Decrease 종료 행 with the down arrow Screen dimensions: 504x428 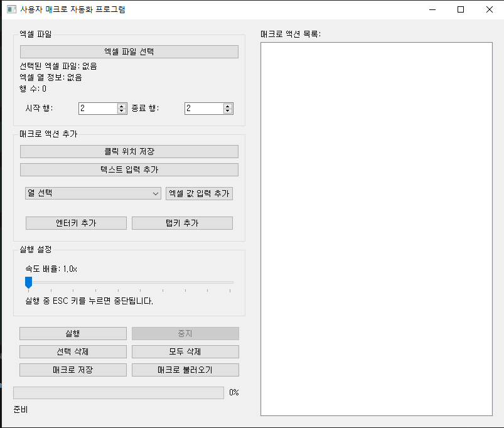tap(228, 111)
